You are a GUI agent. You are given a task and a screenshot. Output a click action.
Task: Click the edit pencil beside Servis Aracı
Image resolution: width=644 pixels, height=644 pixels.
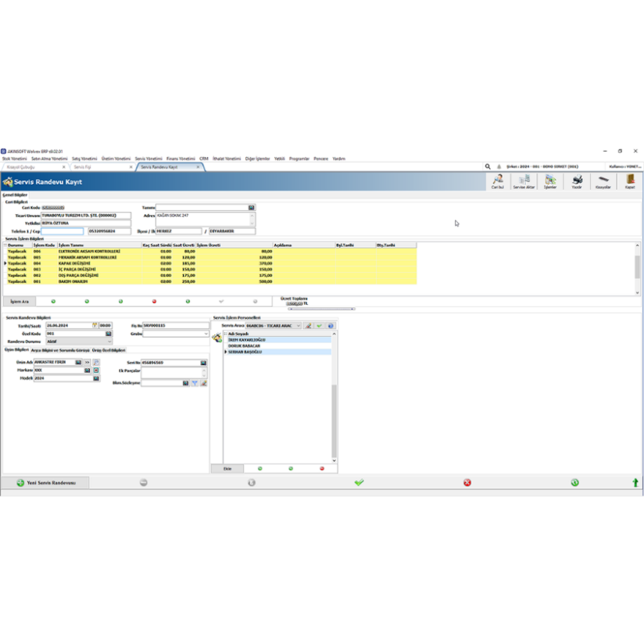(308, 325)
